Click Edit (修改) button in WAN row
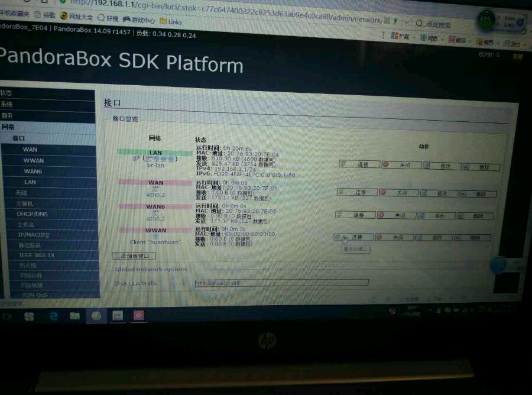Viewport: 532px width, 395px height. tap(439, 193)
